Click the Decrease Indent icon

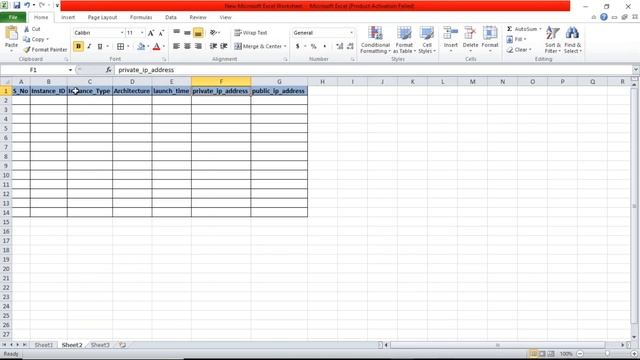213,46
